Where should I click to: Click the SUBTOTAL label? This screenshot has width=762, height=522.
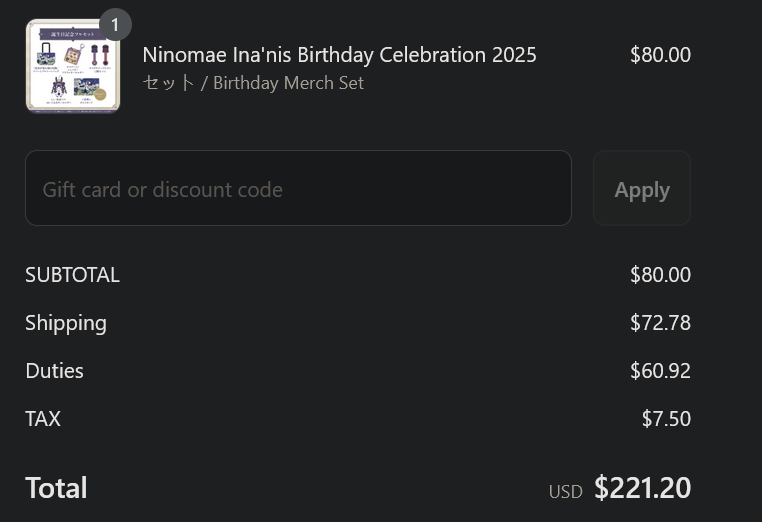[72, 275]
